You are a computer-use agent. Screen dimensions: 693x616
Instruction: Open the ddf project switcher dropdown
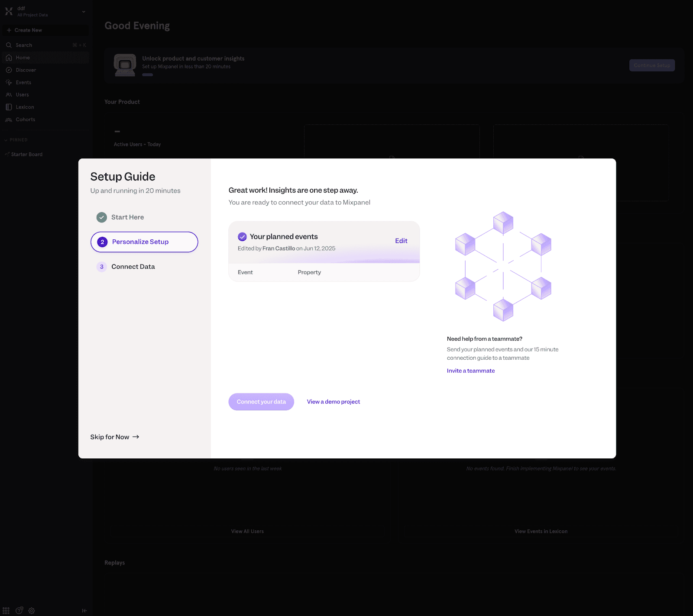[84, 12]
